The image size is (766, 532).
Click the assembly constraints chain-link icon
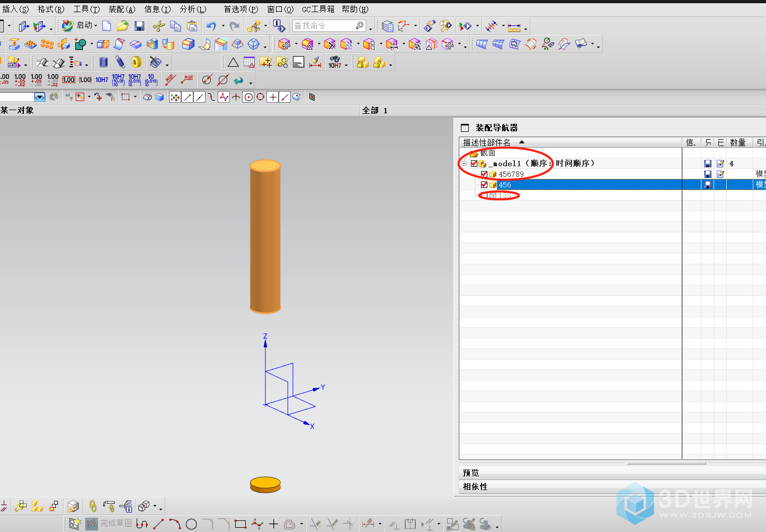[93, 506]
